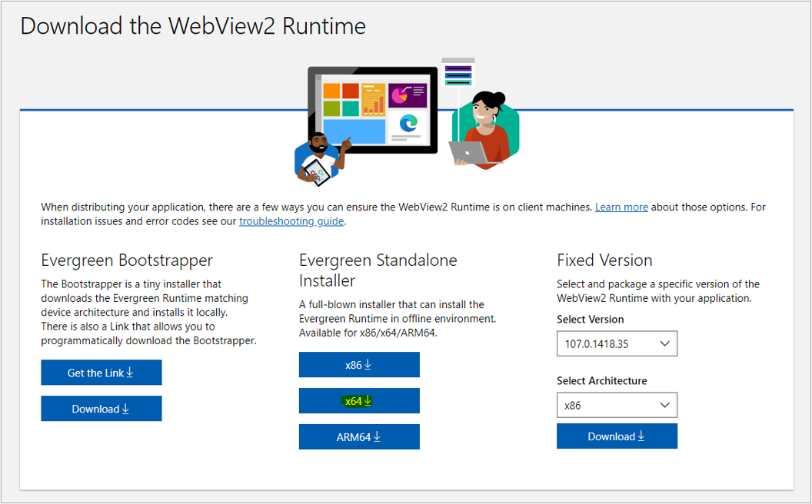This screenshot has height=504, width=812.
Task: Download the Evergreen Bootstrapper
Action: pyautogui.click(x=101, y=408)
